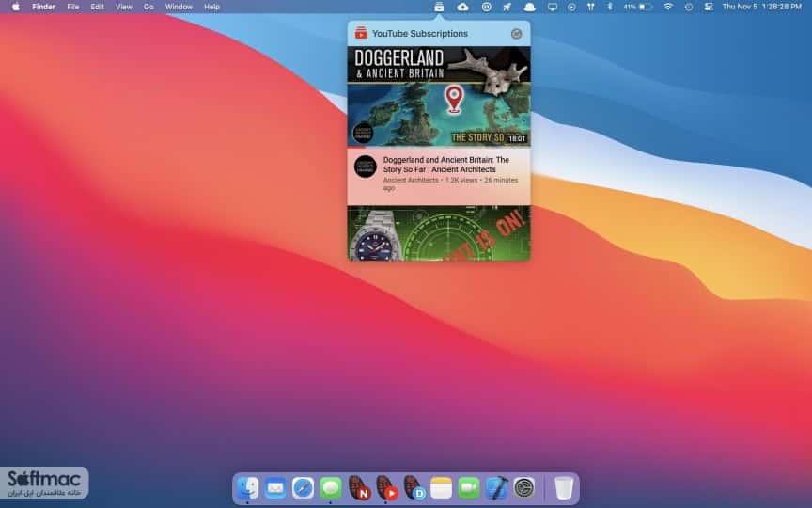Viewport: 812px width, 508px height.
Task: Open the File menu
Action: pos(73,7)
